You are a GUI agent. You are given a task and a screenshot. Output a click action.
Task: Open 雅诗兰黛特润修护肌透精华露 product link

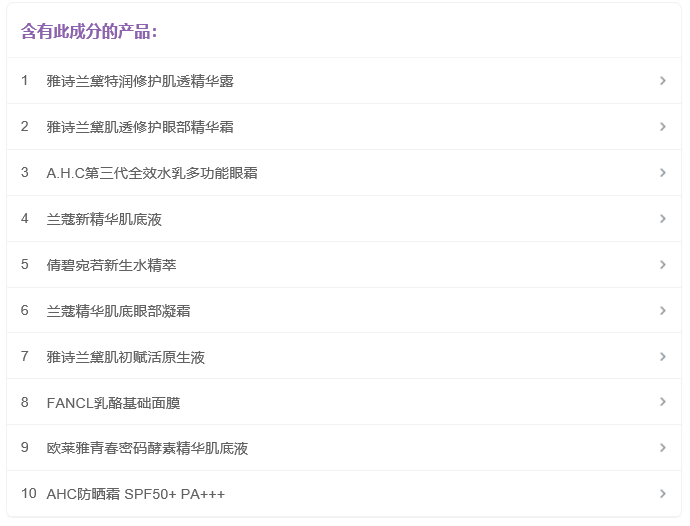[140, 81]
